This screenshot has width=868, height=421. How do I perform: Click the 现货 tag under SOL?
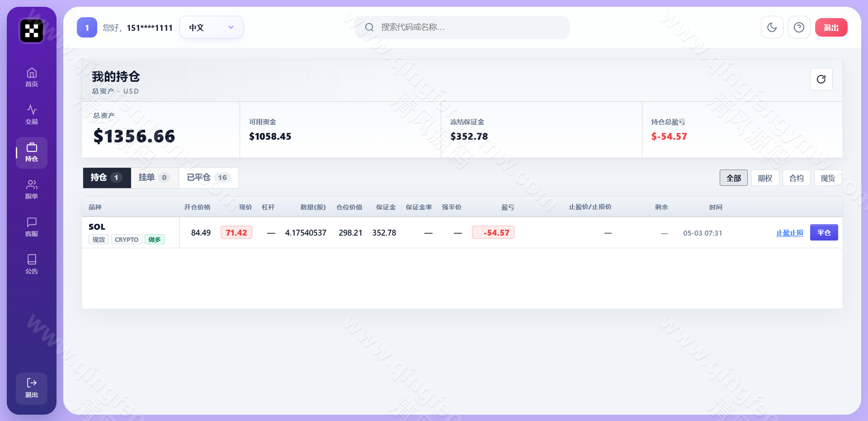[99, 240]
